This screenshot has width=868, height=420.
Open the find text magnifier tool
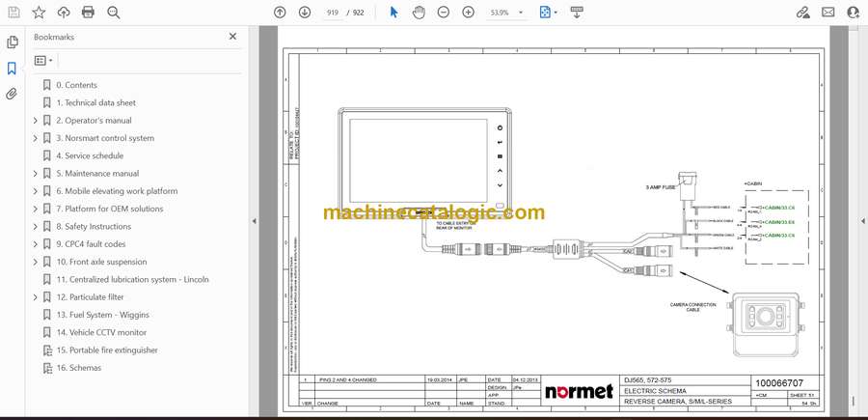(x=114, y=13)
